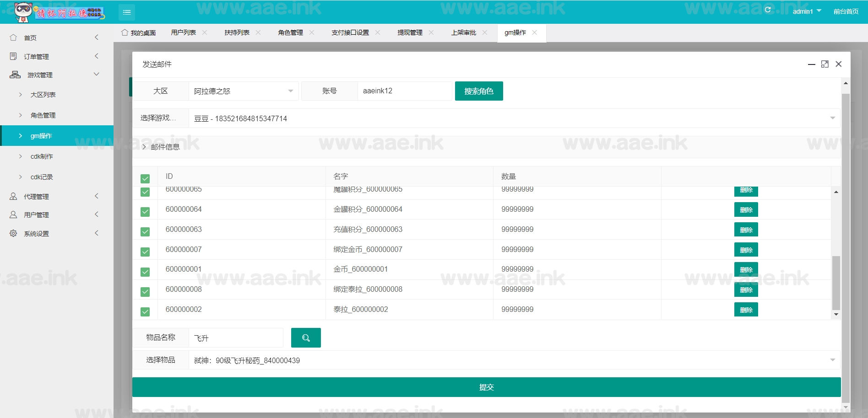This screenshot has width=868, height=418.
Task: Close the 扶持列表 tab with its X
Action: (x=258, y=32)
